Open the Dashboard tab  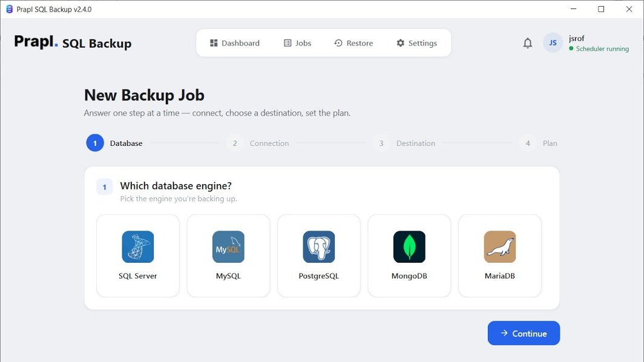coord(235,43)
